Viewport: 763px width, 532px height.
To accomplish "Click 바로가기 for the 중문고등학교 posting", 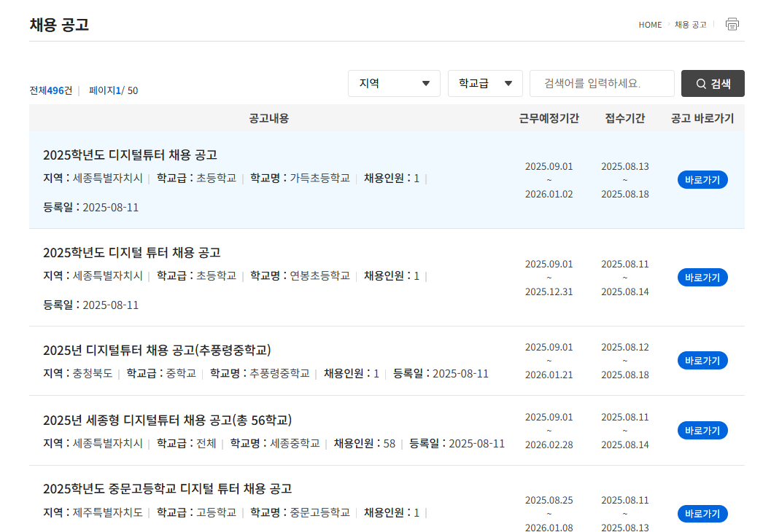I will tap(702, 513).
